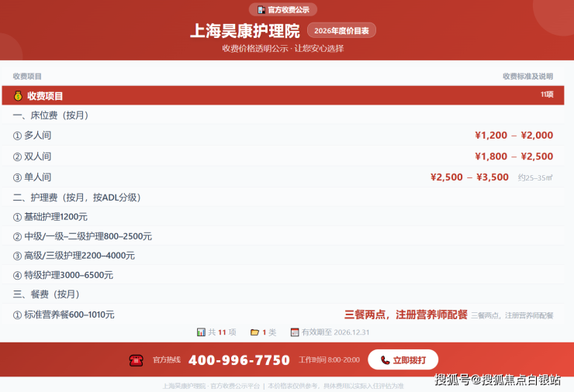Click the price ¥1,800 – ¥2,500
This screenshot has height=392, width=574.
click(514, 156)
